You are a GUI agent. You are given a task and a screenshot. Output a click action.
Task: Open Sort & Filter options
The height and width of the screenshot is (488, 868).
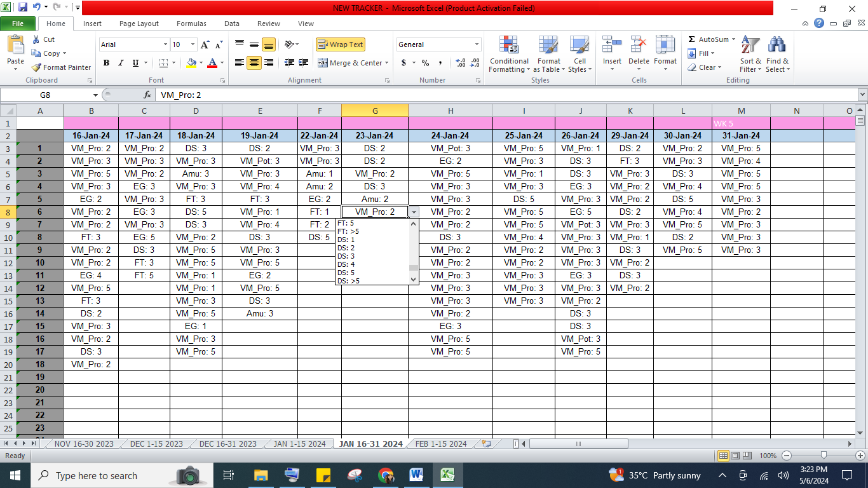750,55
